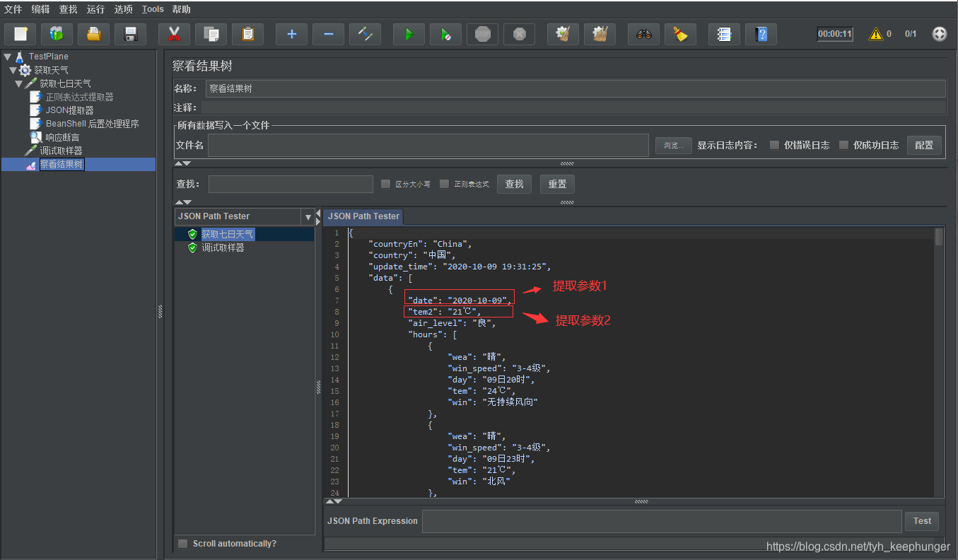Screen dimensions: 958x560
Task: Click the yellow warning triangle log icon
Action: (x=876, y=34)
